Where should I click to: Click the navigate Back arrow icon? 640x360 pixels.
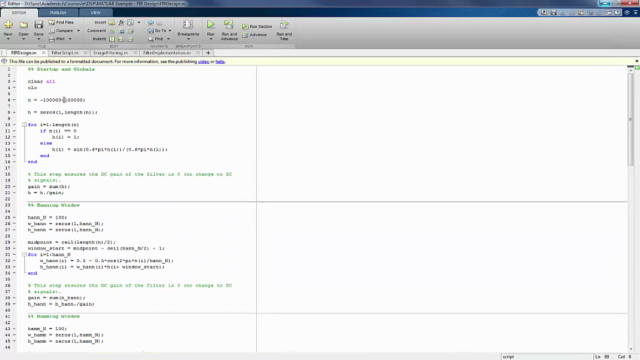pyautogui.click(x=151, y=23)
